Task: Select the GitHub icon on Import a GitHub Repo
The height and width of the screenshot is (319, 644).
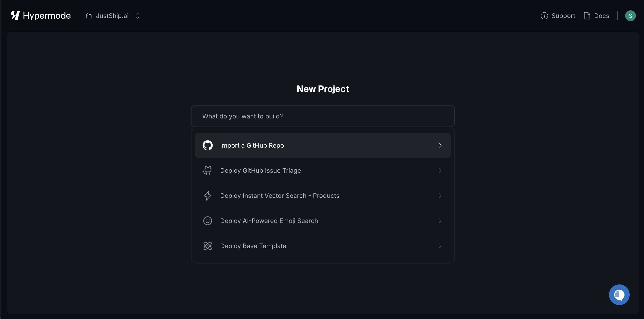Action: tap(207, 145)
